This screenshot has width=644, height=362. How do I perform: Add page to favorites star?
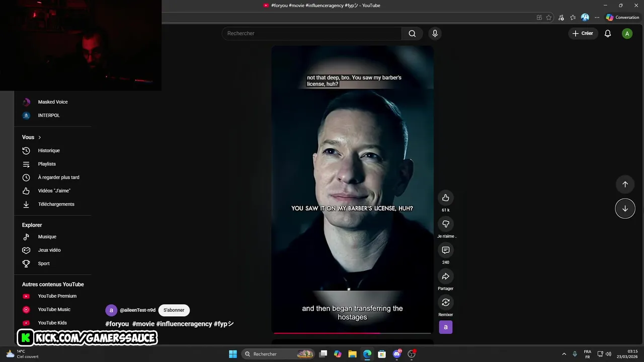[x=549, y=17]
